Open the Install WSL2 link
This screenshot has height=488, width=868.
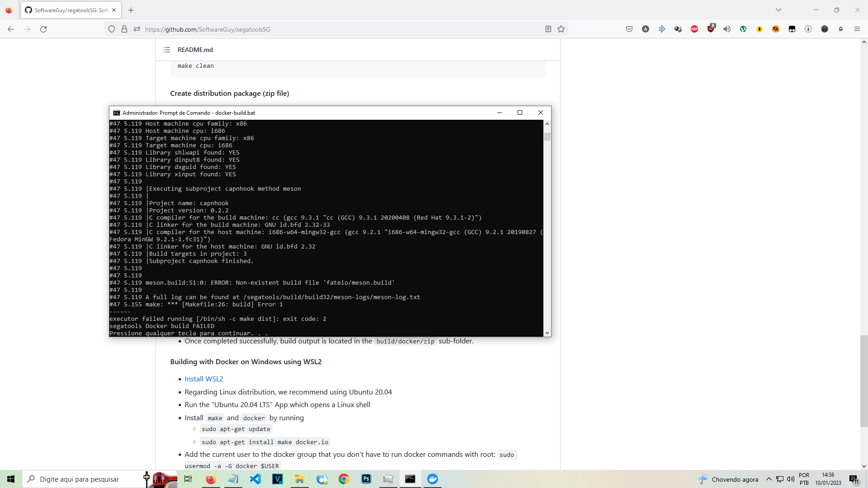coord(204,379)
